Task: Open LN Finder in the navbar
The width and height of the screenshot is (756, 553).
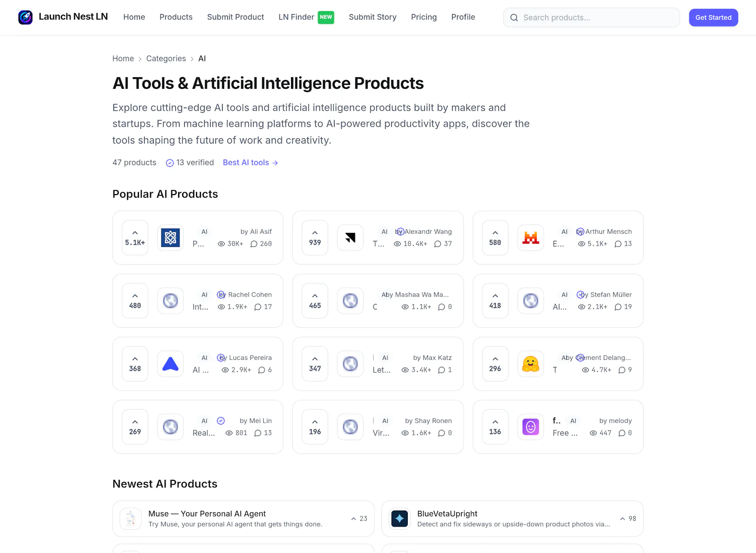Action: tap(296, 17)
